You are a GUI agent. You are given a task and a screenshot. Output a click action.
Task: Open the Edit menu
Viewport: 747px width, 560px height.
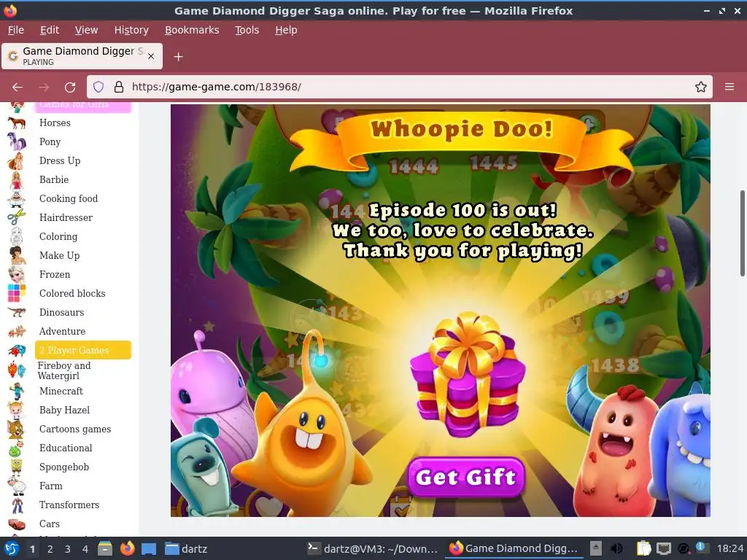50,30
